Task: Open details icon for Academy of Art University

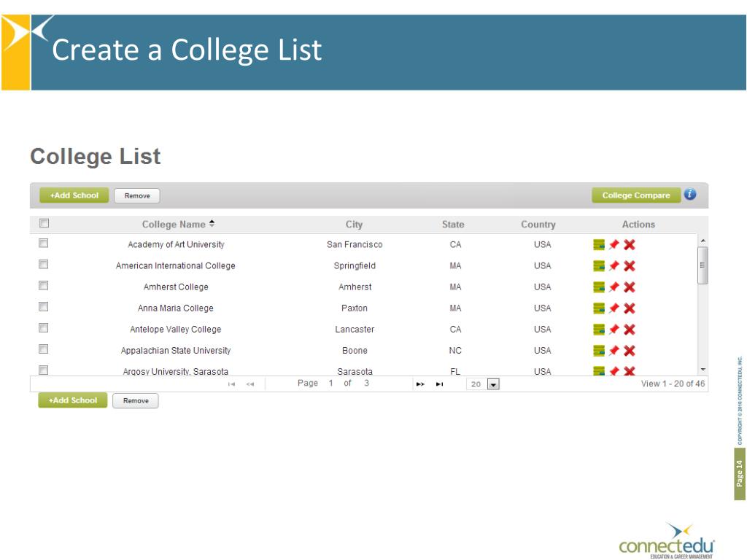Action: (599, 245)
